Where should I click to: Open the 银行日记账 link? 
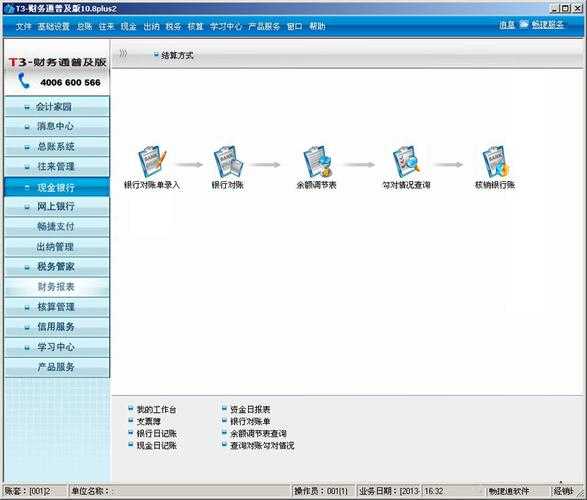(x=156, y=433)
